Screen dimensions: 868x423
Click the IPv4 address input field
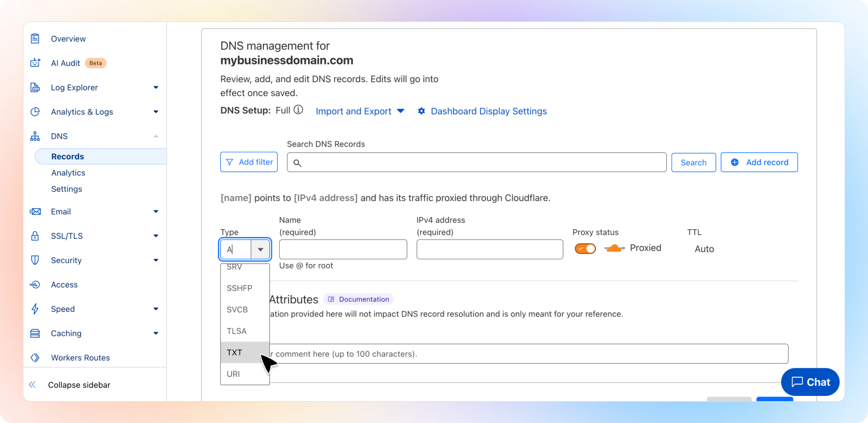point(490,249)
